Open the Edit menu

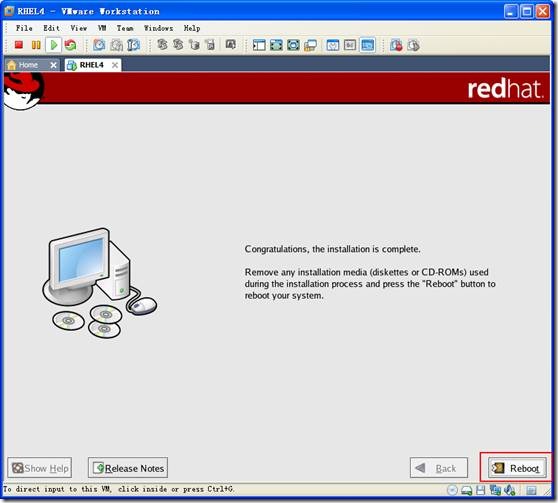[x=51, y=28]
